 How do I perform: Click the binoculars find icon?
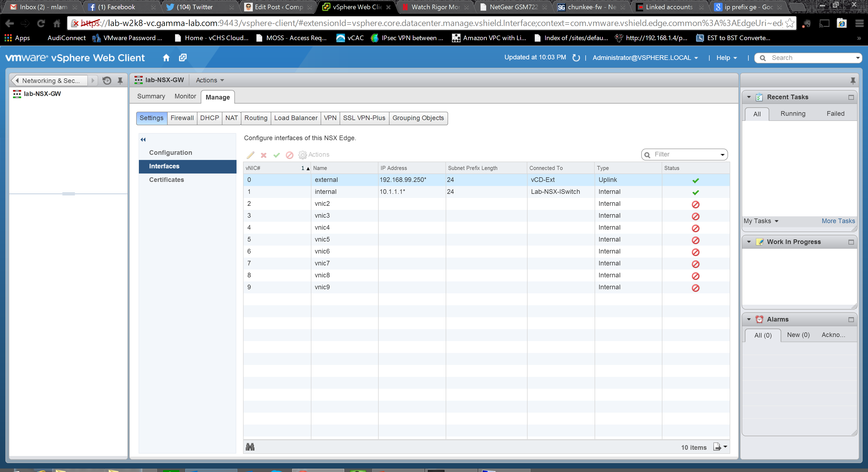pos(250,447)
